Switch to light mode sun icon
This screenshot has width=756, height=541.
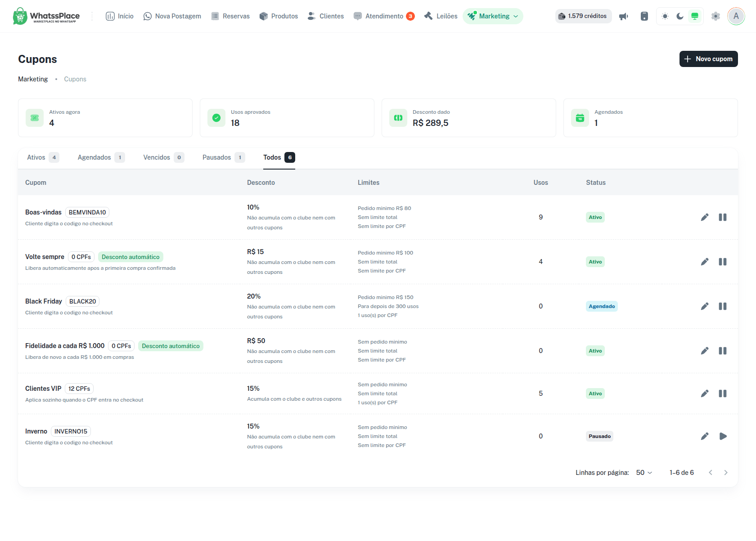[x=665, y=16]
